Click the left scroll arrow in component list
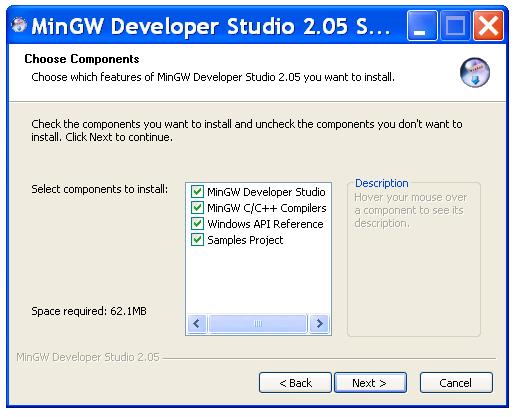Image resolution: width=517 pixels, height=417 pixels. pyautogui.click(x=197, y=323)
